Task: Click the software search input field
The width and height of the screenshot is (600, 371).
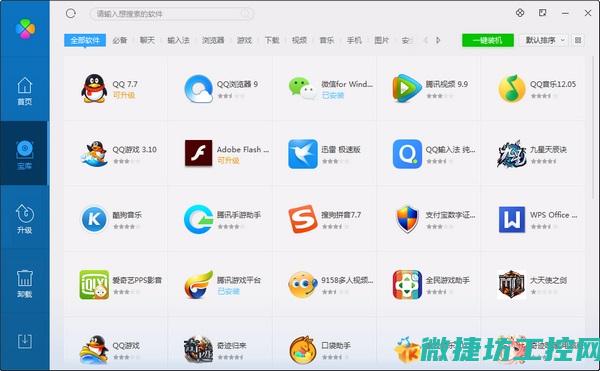Action: (x=171, y=14)
